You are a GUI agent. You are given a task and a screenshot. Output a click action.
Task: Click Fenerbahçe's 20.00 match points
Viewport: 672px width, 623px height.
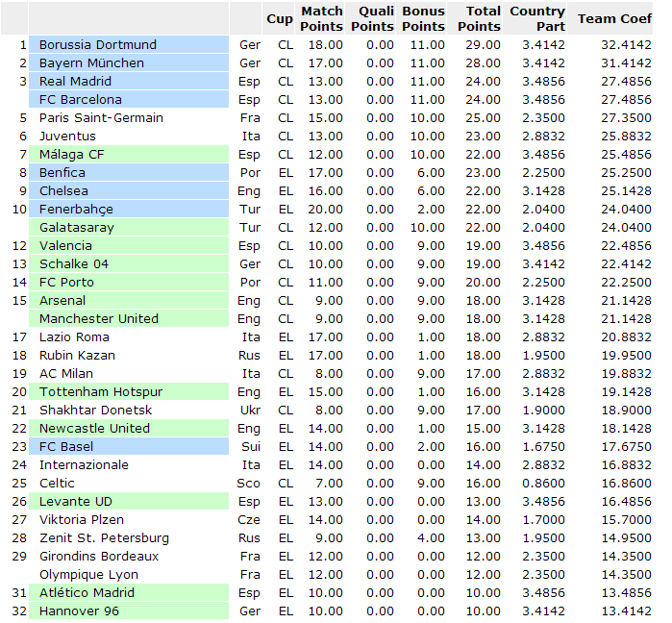(x=325, y=209)
